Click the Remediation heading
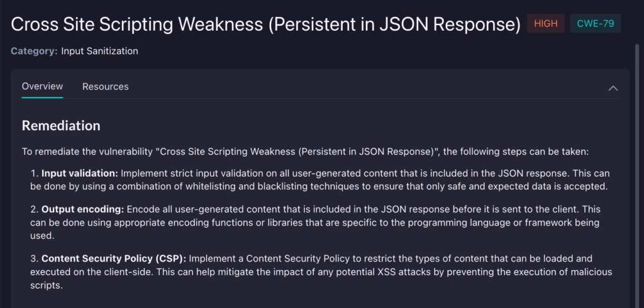Viewport: 644px width, 308px height. click(x=61, y=126)
